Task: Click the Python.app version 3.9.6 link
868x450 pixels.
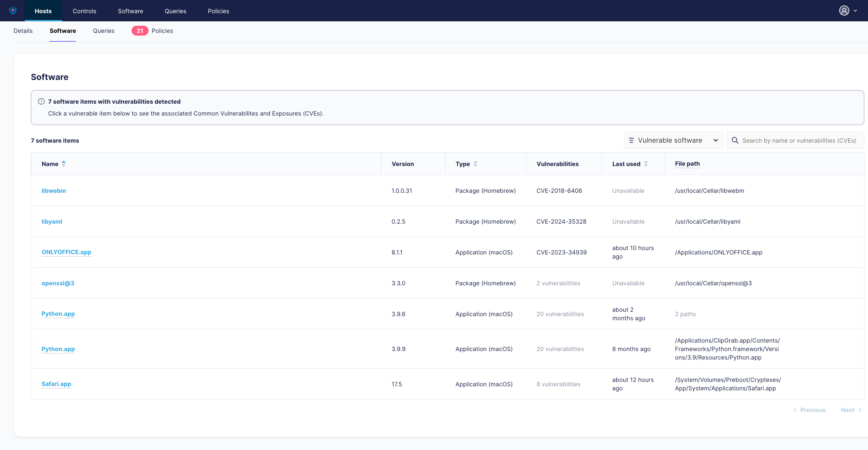Action: [x=58, y=313]
